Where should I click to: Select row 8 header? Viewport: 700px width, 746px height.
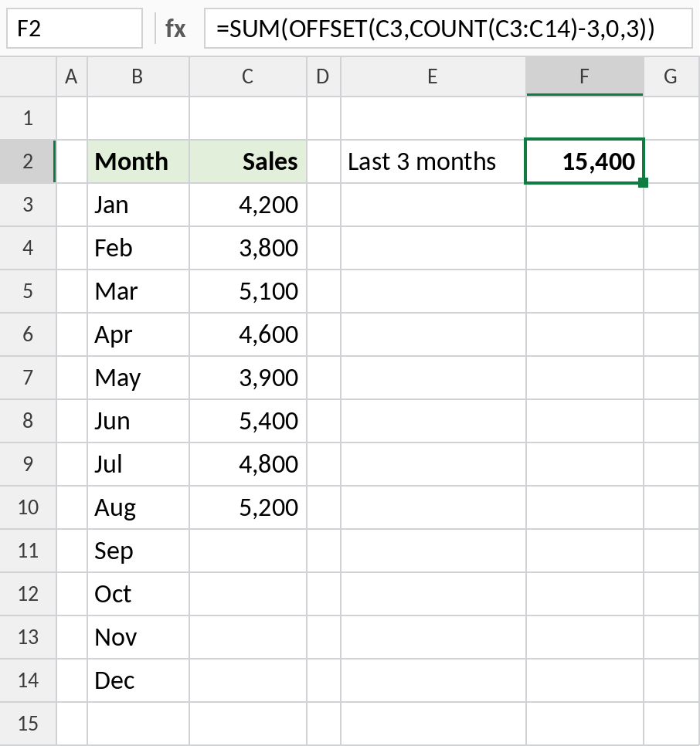28,421
